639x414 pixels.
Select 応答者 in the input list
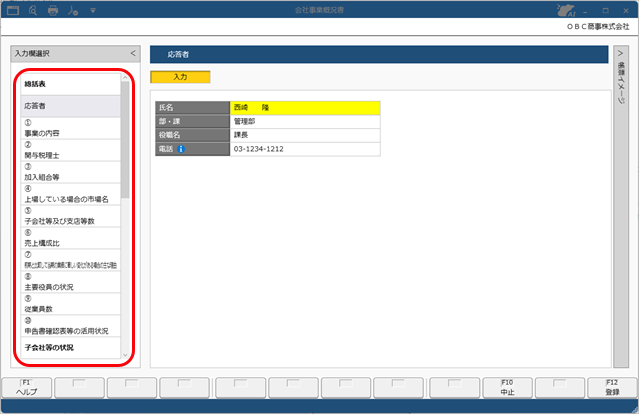71,106
